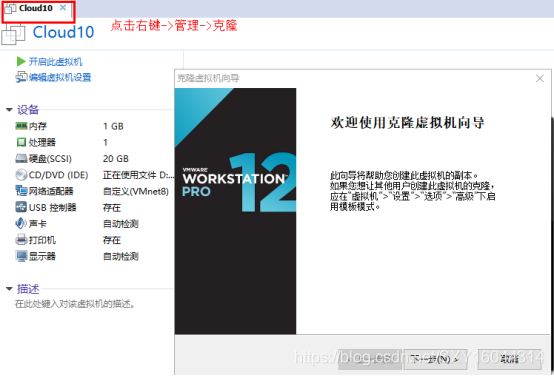This screenshot has width=554, height=376.
Task: Click 下一步(N) in the clone wizard
Action: (437, 359)
